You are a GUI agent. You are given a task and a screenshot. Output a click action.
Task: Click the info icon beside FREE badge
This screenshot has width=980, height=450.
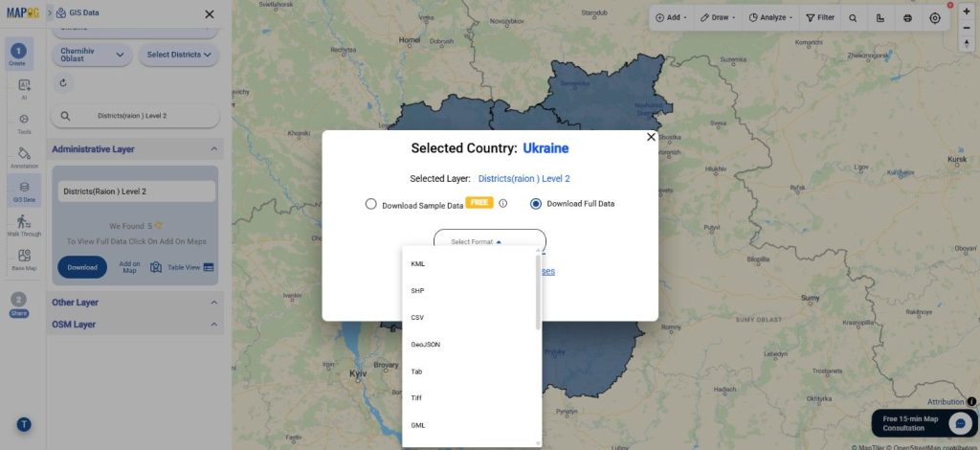503,203
